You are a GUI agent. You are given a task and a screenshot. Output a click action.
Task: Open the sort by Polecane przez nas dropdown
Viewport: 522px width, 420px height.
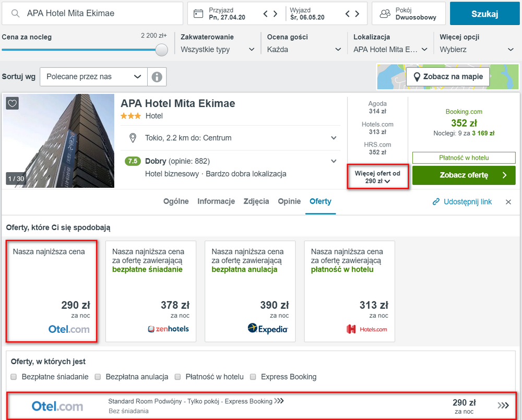point(93,77)
